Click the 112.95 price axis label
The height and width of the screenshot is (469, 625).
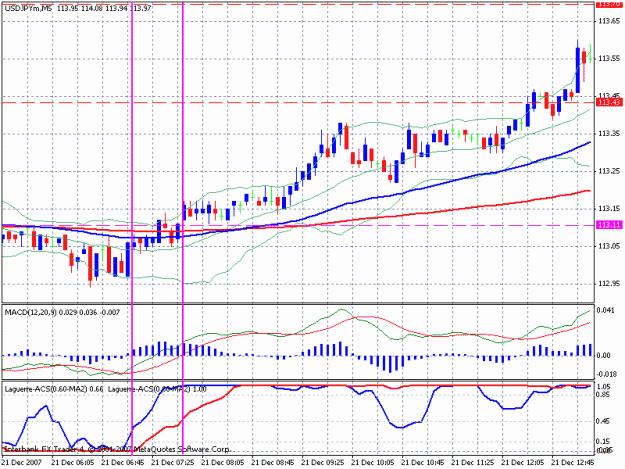pyautogui.click(x=609, y=284)
